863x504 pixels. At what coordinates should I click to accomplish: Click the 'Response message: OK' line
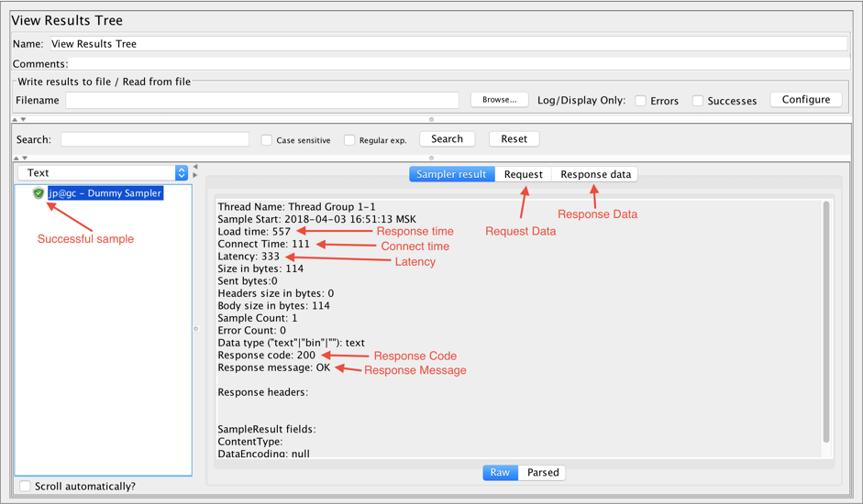(x=274, y=367)
